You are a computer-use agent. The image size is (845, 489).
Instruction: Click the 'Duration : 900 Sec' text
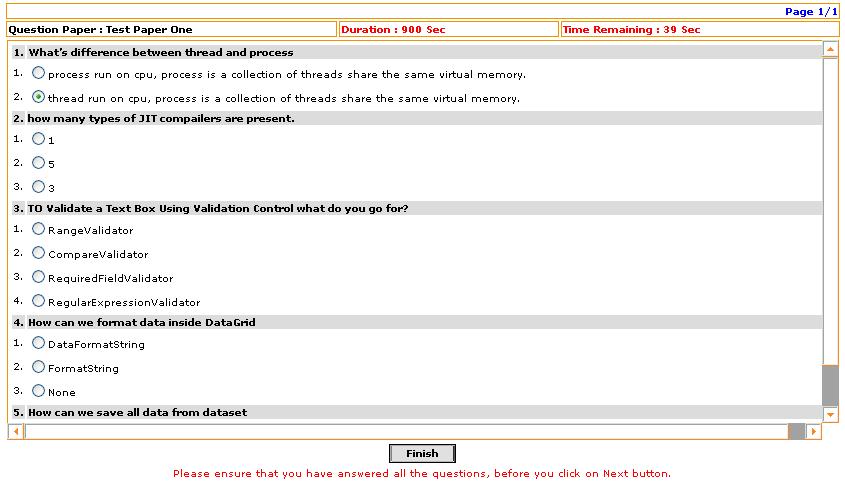pos(393,30)
